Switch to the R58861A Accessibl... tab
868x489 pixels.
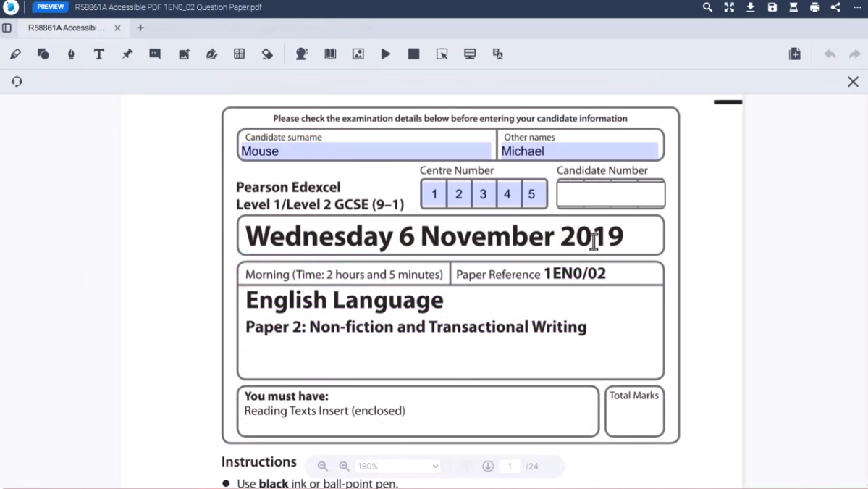[67, 28]
